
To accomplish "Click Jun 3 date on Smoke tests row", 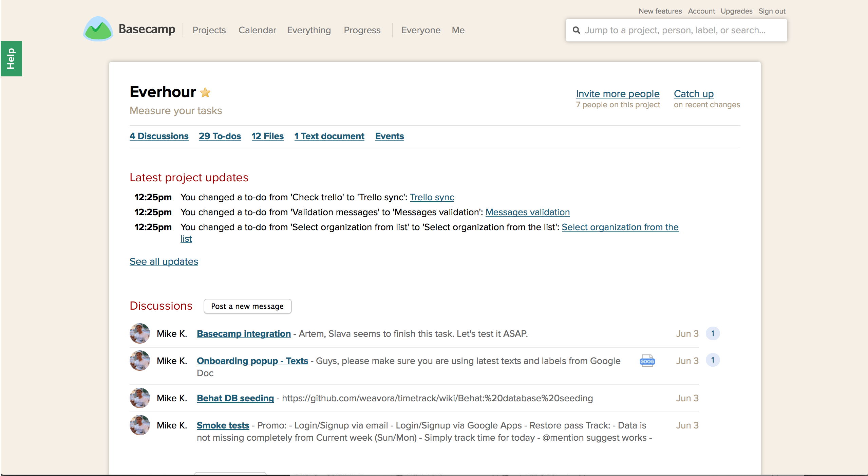I will pos(687,425).
